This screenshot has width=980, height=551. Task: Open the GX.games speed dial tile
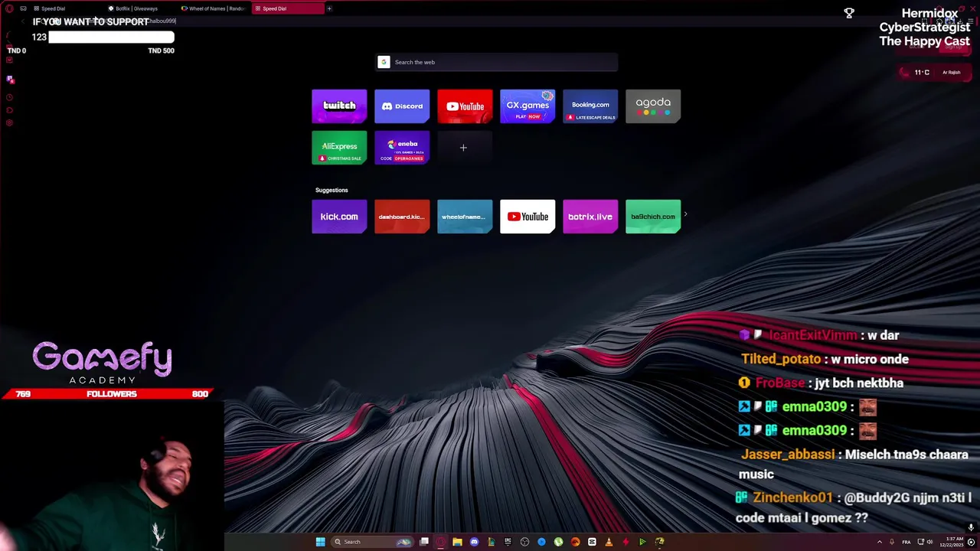click(x=528, y=106)
